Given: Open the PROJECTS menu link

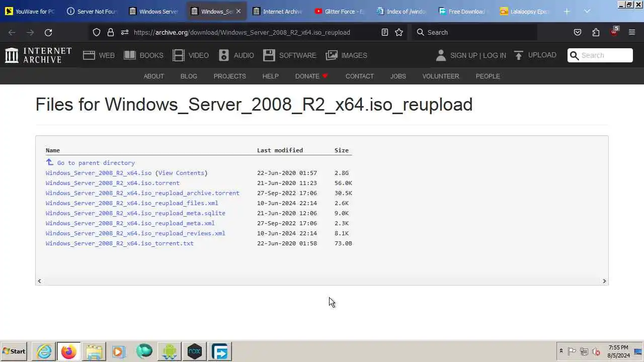Looking at the screenshot, I should 230,76.
